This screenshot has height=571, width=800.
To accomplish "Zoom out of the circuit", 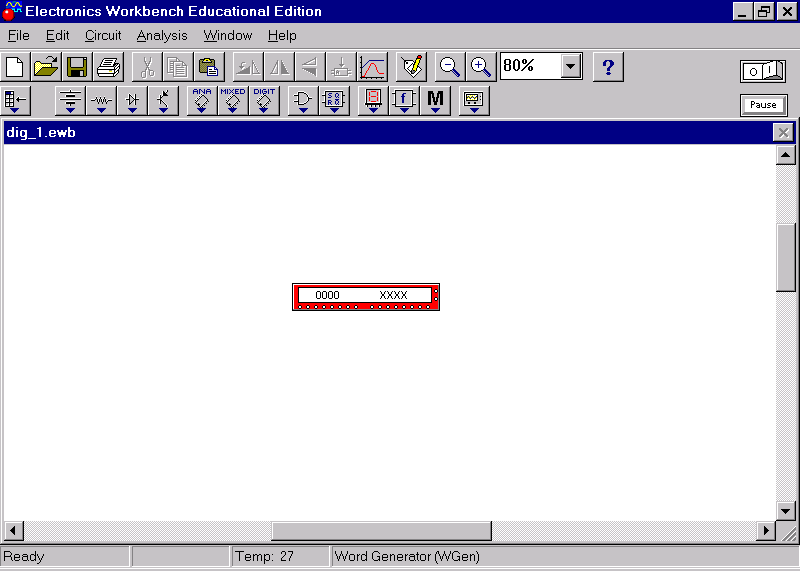I will tap(449, 67).
